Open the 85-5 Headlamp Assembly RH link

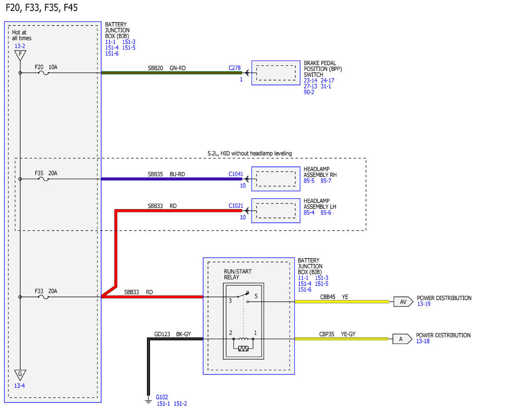pyautogui.click(x=309, y=181)
